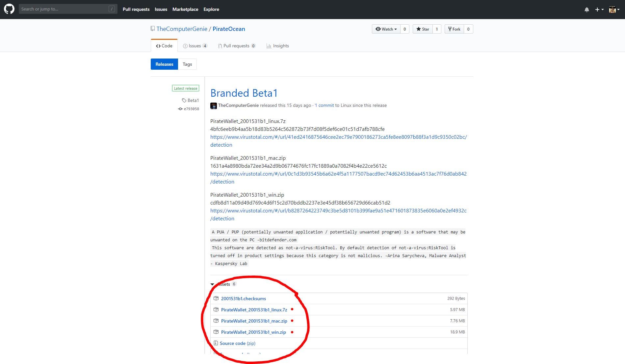Open Pull requests in top navigation
This screenshot has width=625, height=364.
[x=136, y=9]
